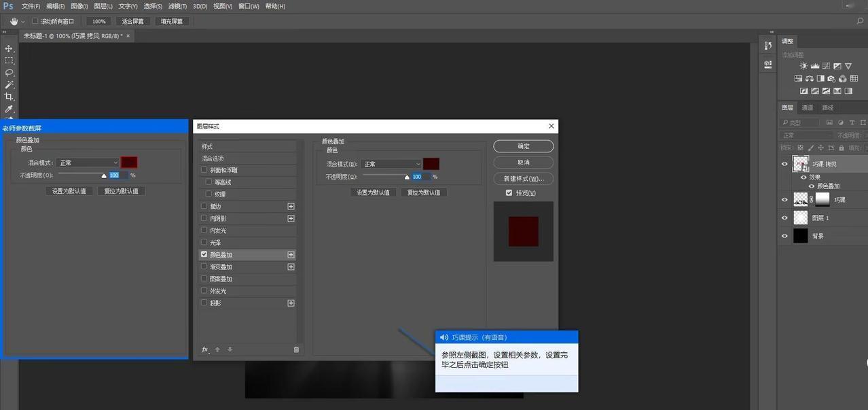The image size is (868, 410).
Task: Toggle the 预览 checkbox
Action: point(509,193)
